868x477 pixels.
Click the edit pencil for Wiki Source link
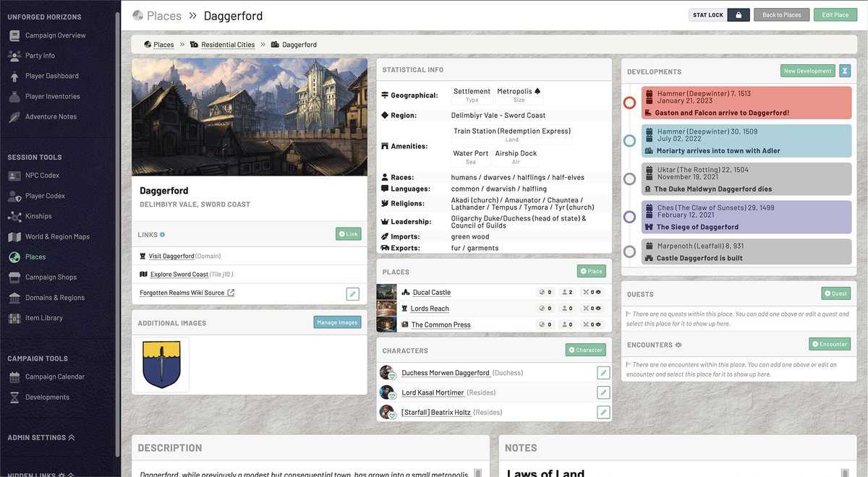click(x=352, y=293)
